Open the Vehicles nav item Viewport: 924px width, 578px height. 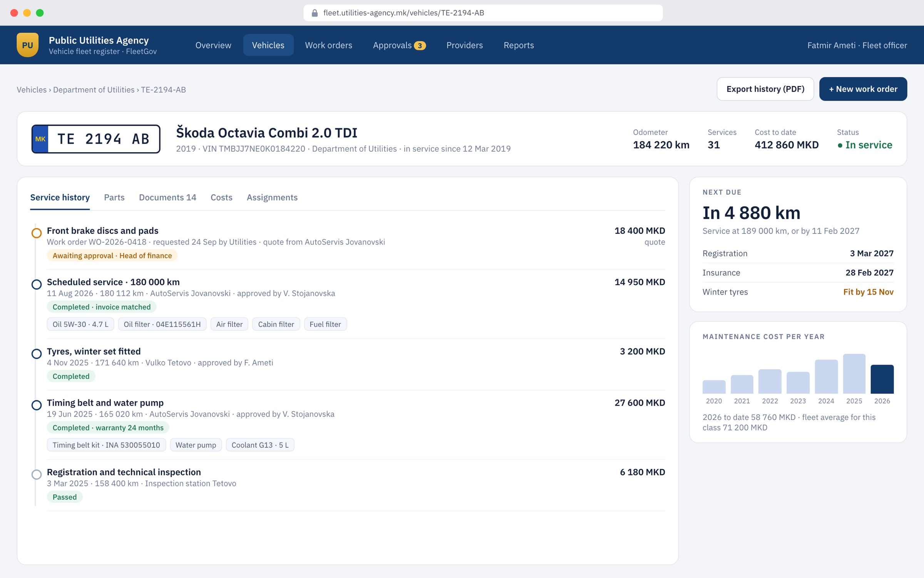tap(268, 45)
